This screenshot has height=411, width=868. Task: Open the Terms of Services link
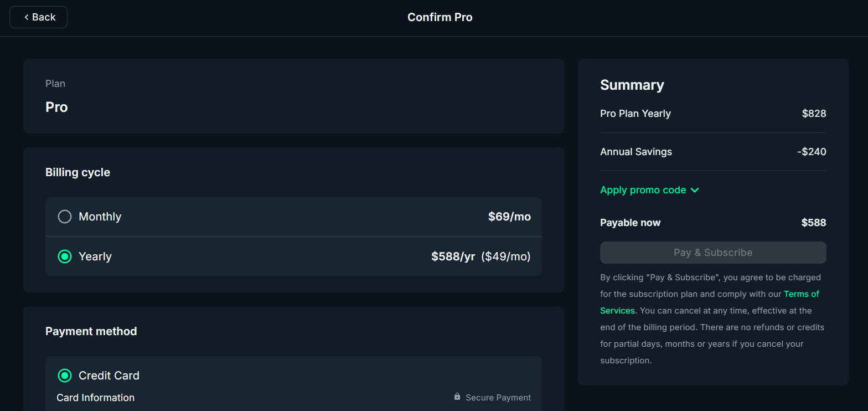click(801, 294)
